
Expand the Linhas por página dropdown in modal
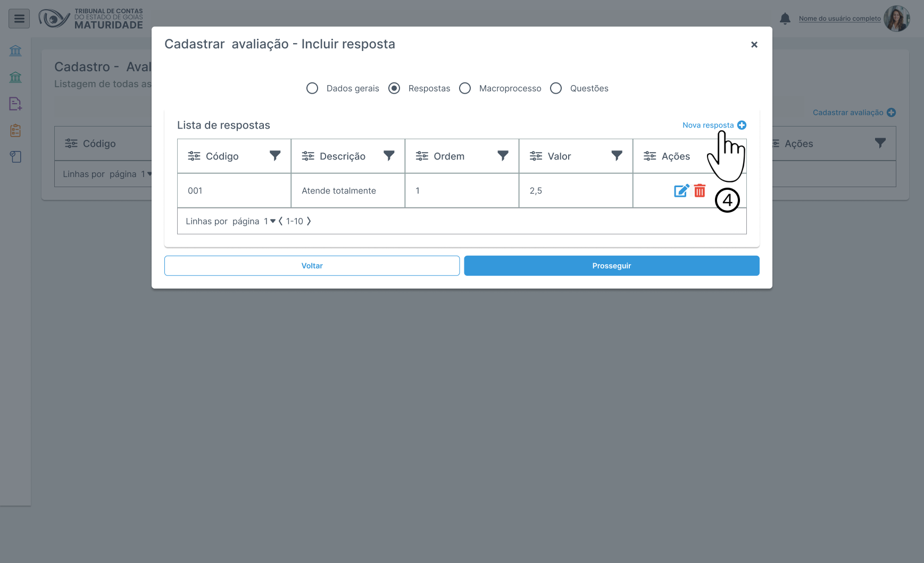(x=270, y=221)
